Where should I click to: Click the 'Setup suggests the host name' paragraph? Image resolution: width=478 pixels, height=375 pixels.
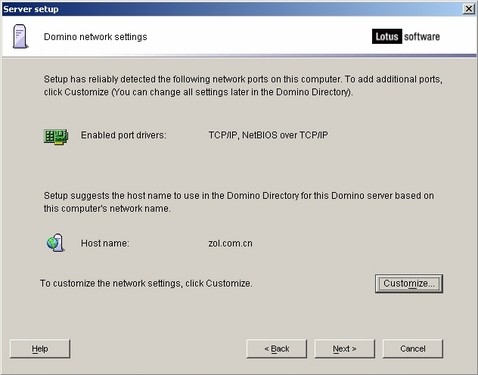point(239,202)
